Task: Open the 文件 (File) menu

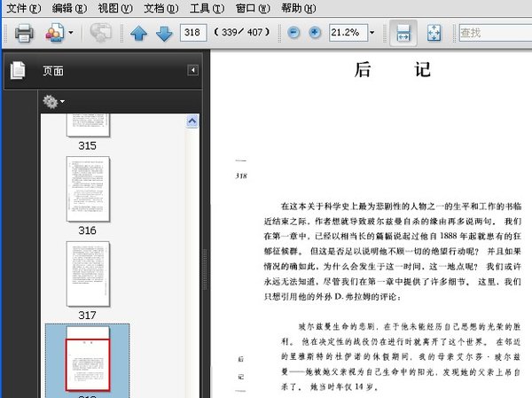Action: [23, 8]
